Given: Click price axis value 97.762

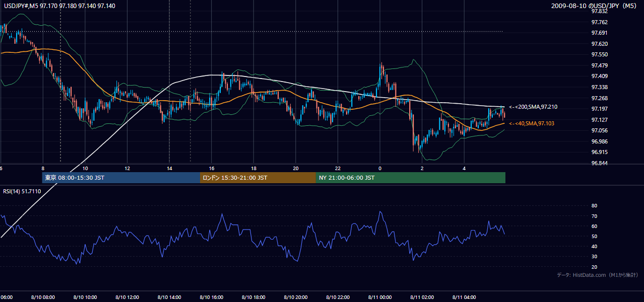Looking at the screenshot, I should [600, 22].
